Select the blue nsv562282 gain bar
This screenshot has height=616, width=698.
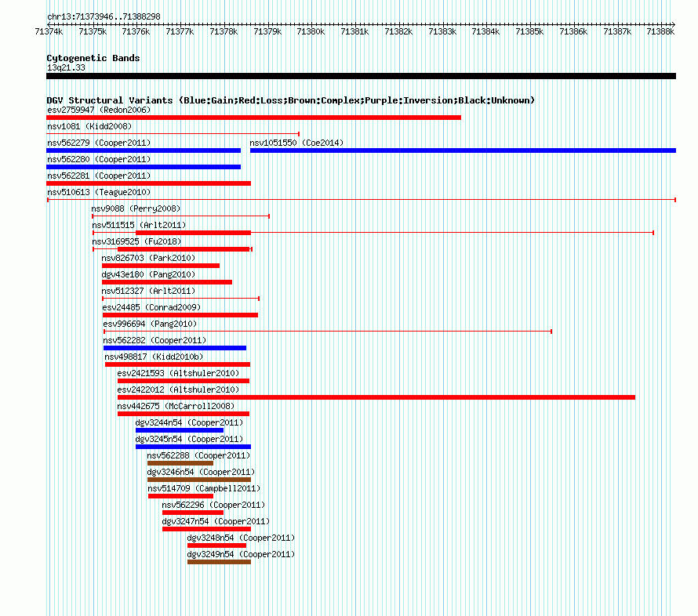(174, 348)
